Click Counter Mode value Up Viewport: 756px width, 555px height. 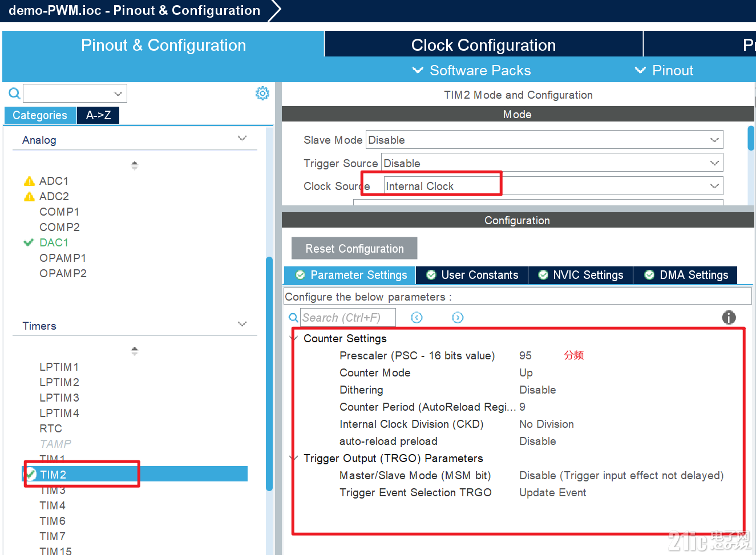click(x=526, y=372)
